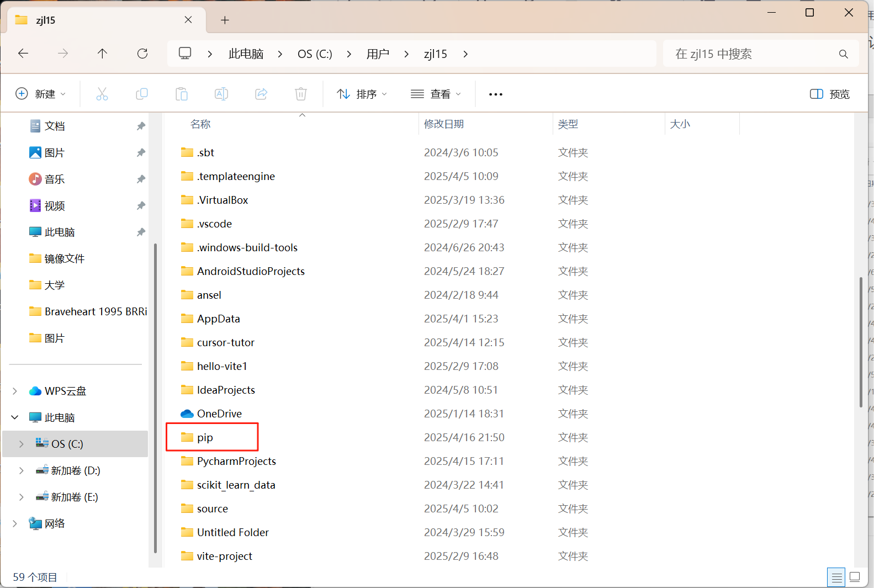Sort by 修改日期 column header
This screenshot has width=874, height=588.
[x=444, y=124]
